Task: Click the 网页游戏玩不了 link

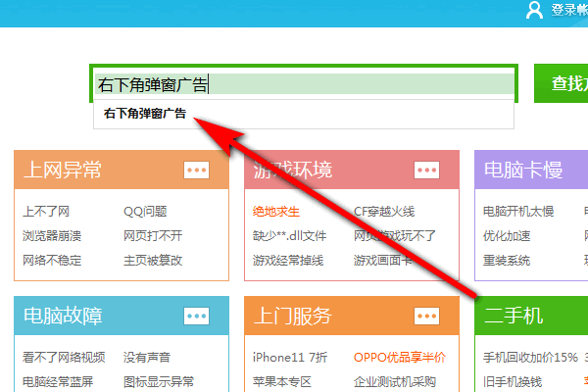Action: click(x=395, y=236)
